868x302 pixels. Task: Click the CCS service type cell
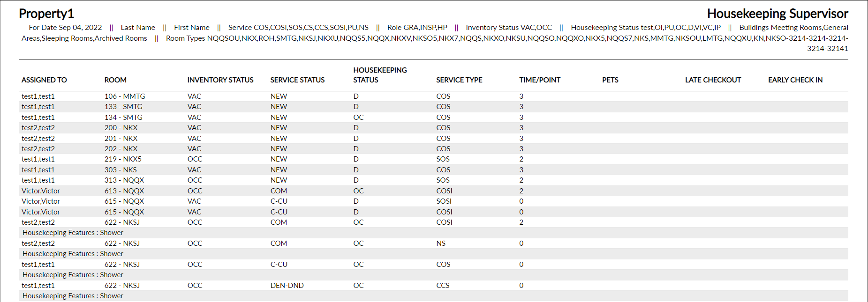click(443, 286)
